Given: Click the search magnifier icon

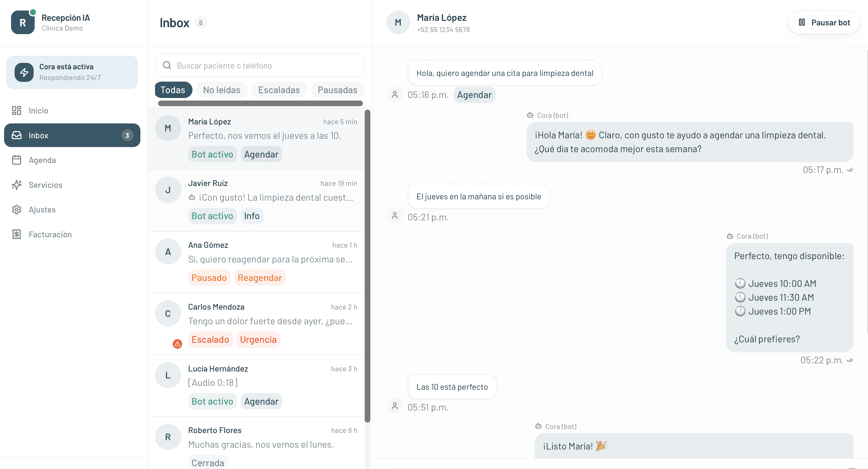Looking at the screenshot, I should coord(167,65).
